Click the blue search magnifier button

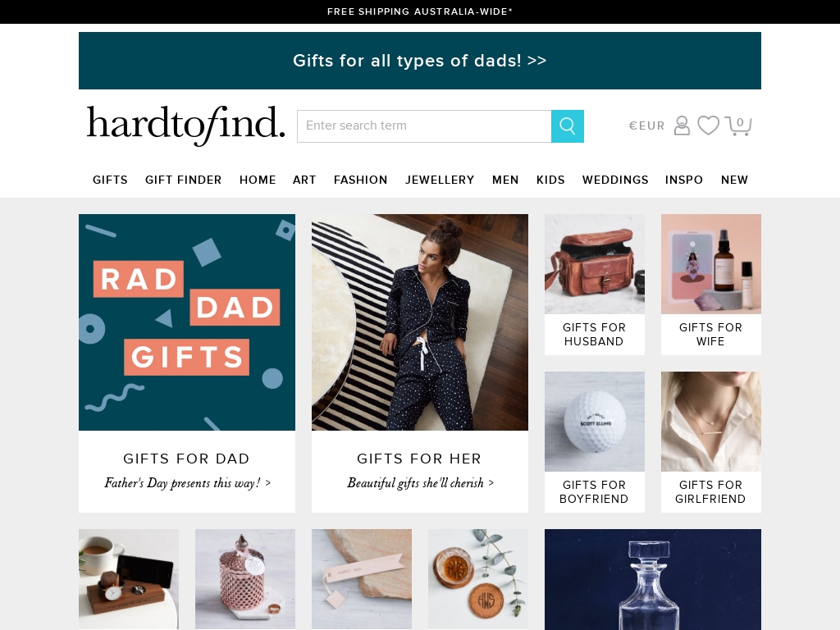point(568,126)
